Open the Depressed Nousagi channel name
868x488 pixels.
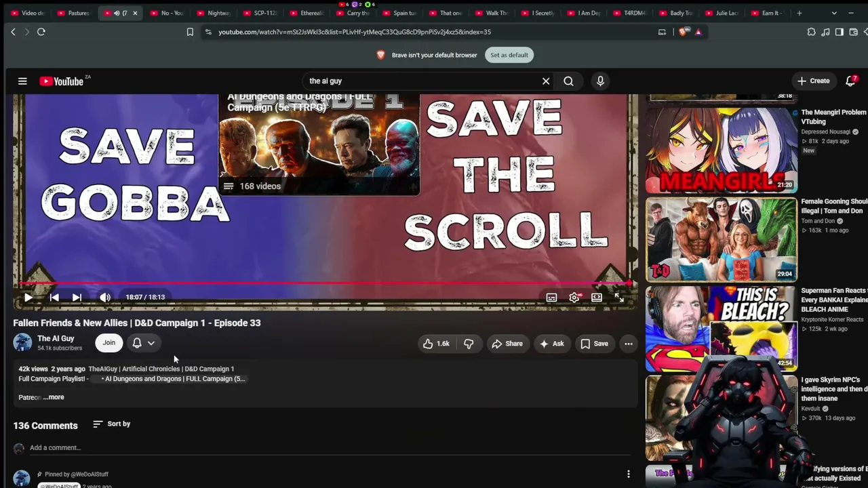(826, 131)
